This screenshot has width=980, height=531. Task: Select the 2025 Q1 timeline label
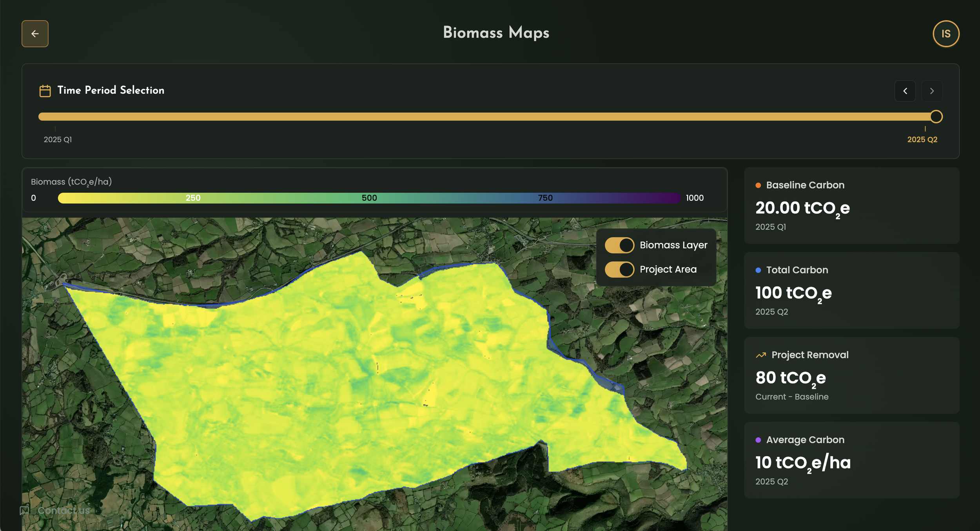[x=58, y=140]
